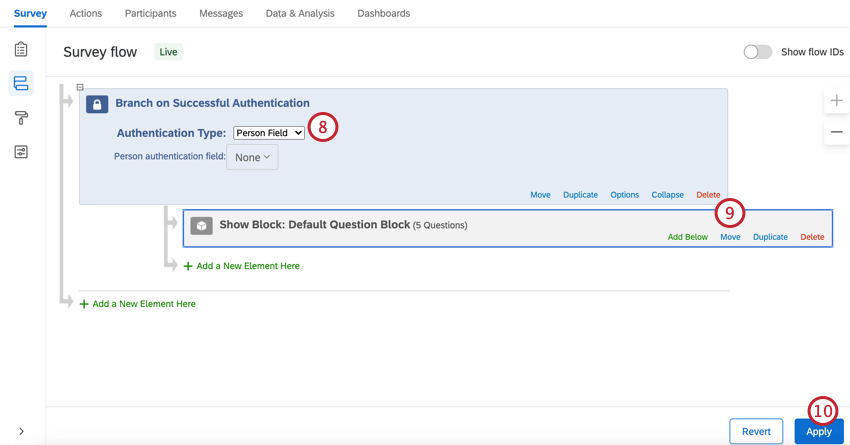Zoom out with the minus icon
850x445 pixels.
pyautogui.click(x=836, y=132)
